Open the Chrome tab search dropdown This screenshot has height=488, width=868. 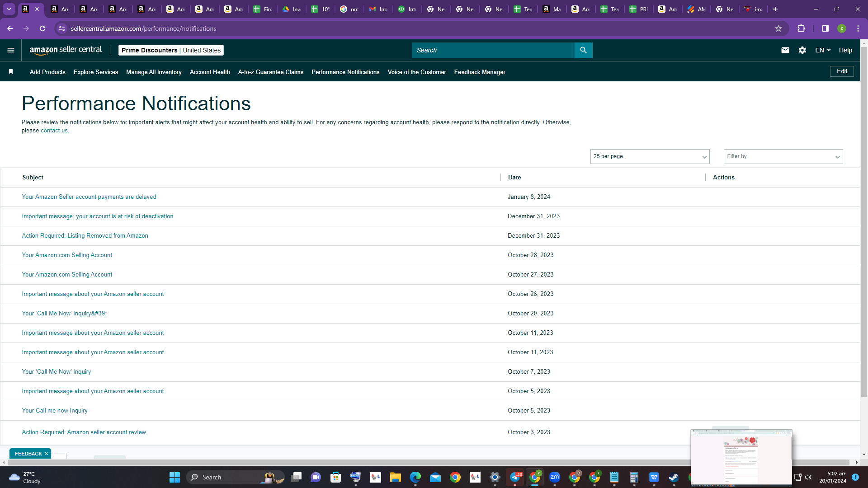click(9, 9)
